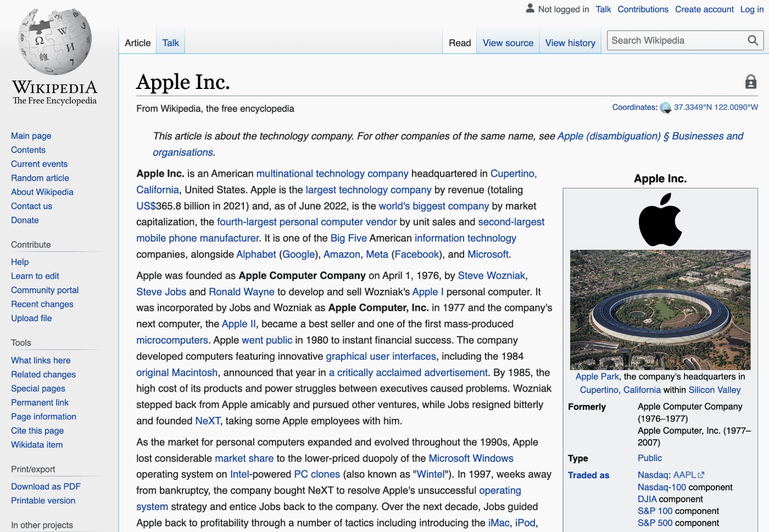Open the Wikidata item link
This screenshot has width=769, height=532.
pyautogui.click(x=37, y=445)
